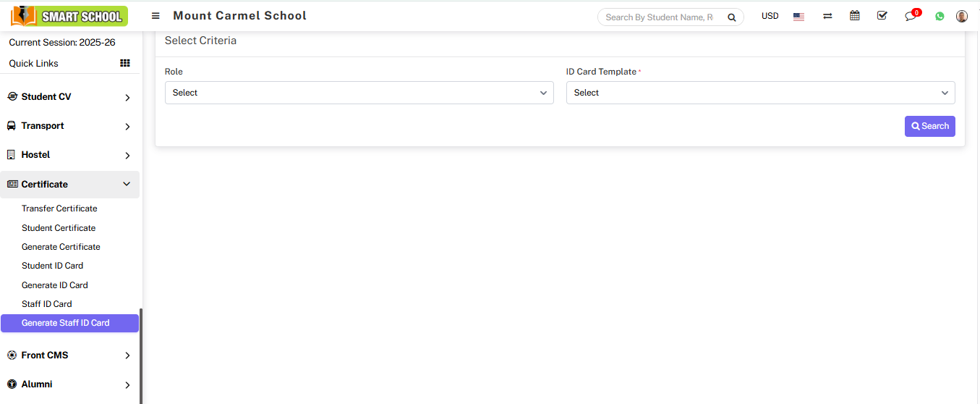Image resolution: width=980 pixels, height=404 pixels.
Task: Select Transfer Certificate menu item
Action: (x=59, y=209)
